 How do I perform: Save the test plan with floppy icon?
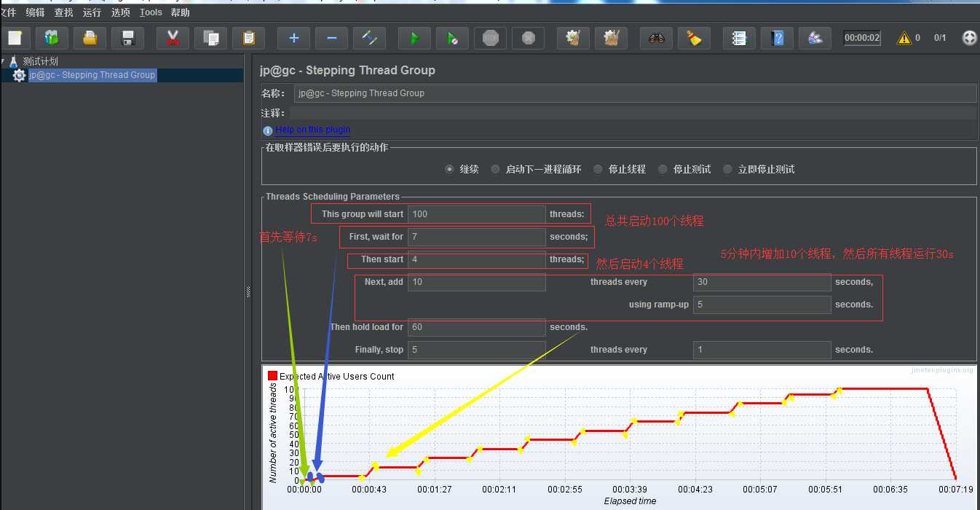127,38
